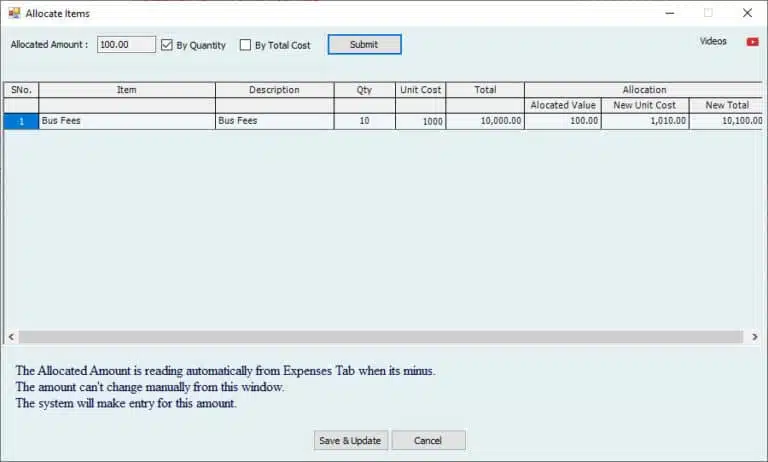768x462 pixels.
Task: Select the Unit Cost cell showing 1000
Action: pos(420,121)
